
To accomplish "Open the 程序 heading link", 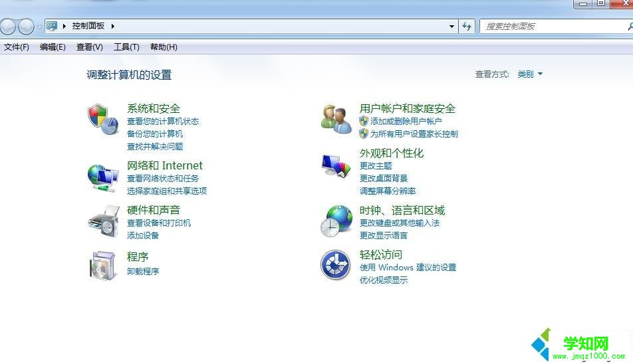I will coord(138,257).
